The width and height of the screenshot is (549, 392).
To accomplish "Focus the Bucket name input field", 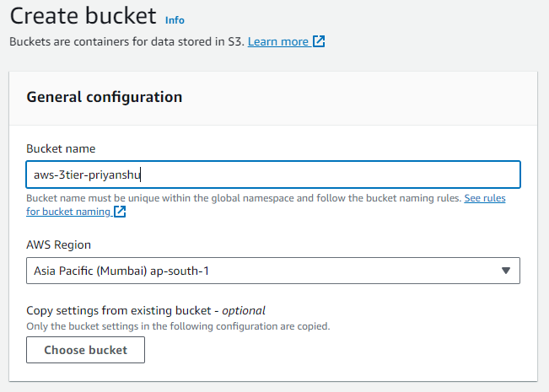I will (273, 175).
